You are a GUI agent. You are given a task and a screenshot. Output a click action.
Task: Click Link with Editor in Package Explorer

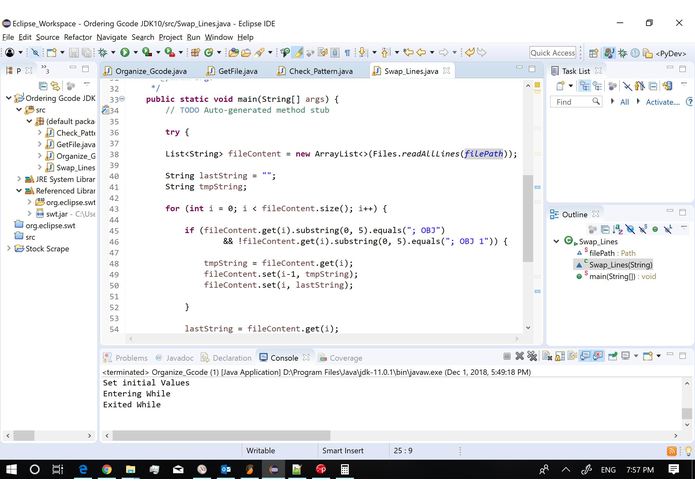(x=55, y=86)
